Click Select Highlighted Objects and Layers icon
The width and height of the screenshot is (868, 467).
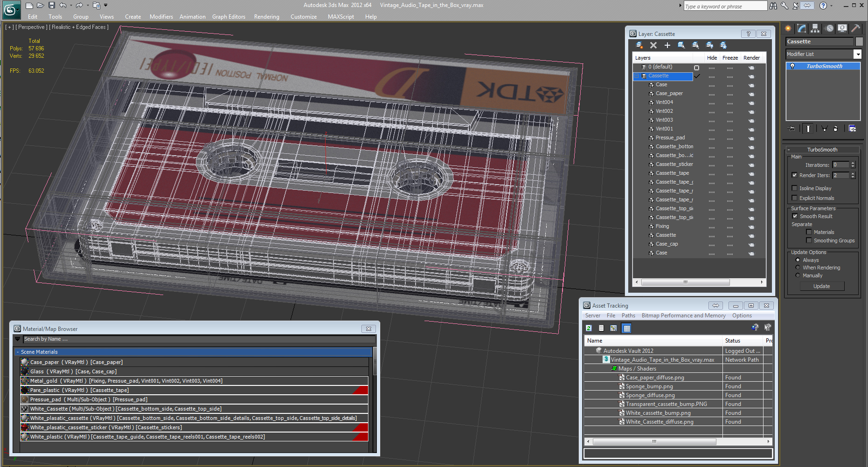(x=681, y=45)
